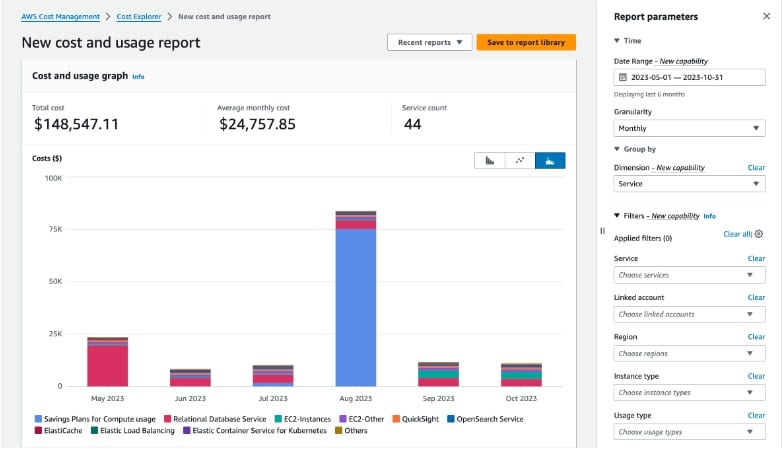
Task: Click QuickSight legend swatch
Action: [396, 419]
